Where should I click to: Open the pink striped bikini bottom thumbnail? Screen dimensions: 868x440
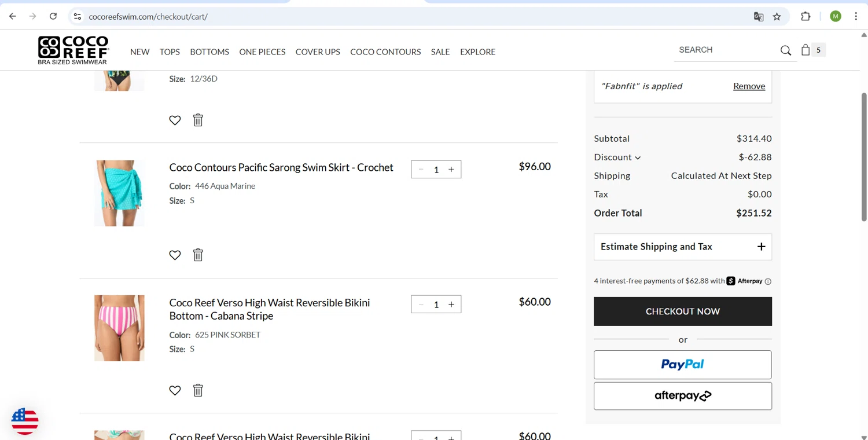click(119, 328)
